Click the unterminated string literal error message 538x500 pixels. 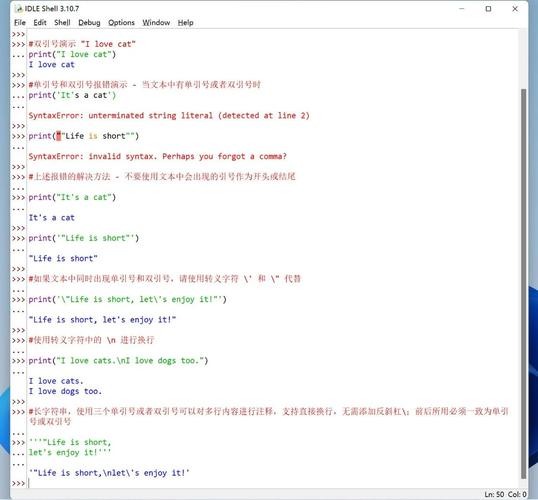point(169,116)
